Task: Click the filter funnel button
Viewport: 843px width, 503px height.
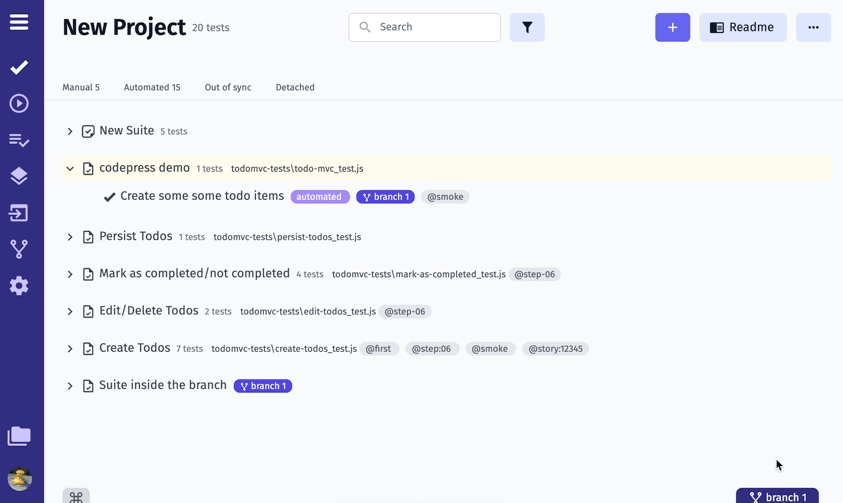Action: (x=527, y=28)
